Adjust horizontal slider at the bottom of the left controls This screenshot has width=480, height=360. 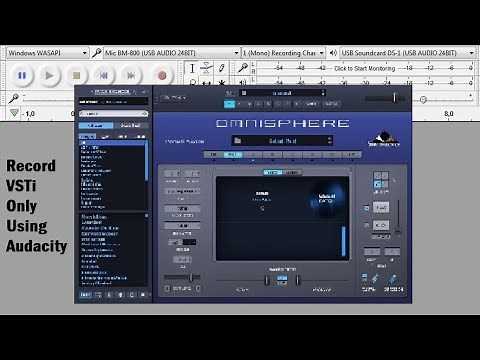(x=182, y=277)
